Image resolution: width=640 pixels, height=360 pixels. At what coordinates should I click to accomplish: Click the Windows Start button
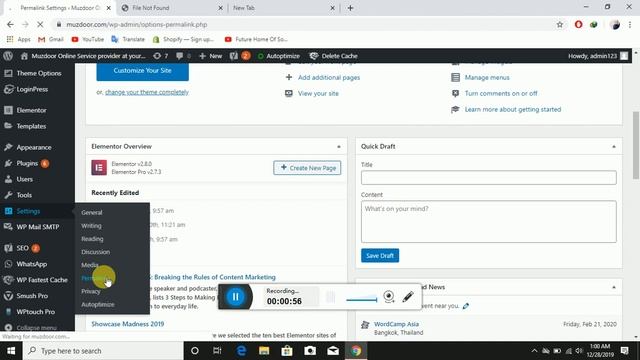[11, 351]
